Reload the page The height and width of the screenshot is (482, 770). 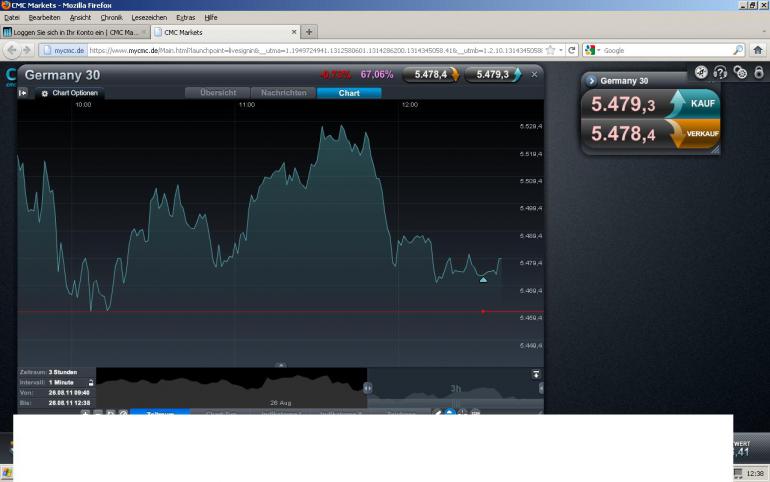coord(572,50)
